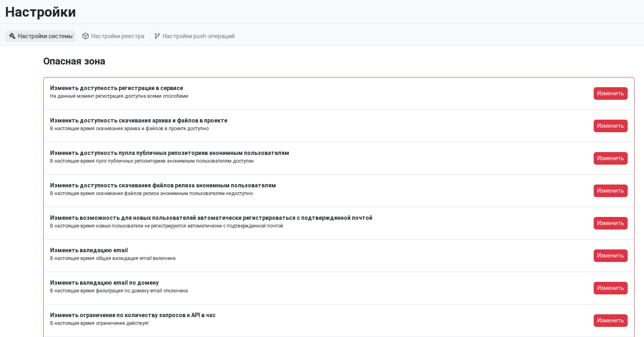Click the cube icon beside Настройки реестра
Screen dimensions: 644x337
point(85,36)
